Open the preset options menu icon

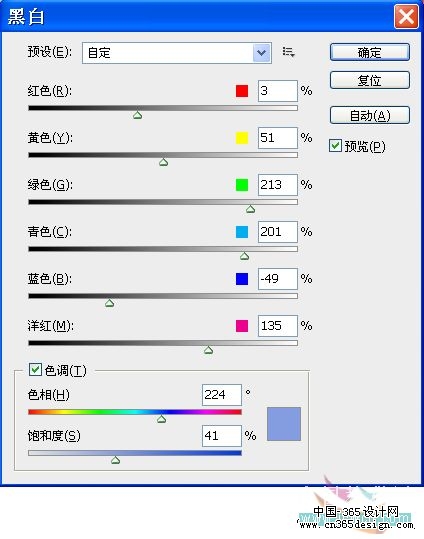[x=288, y=52]
